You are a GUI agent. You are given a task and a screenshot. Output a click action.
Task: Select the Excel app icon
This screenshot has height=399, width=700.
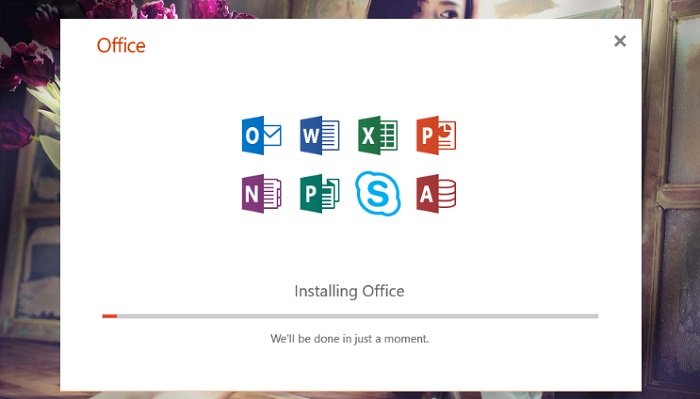pos(378,135)
